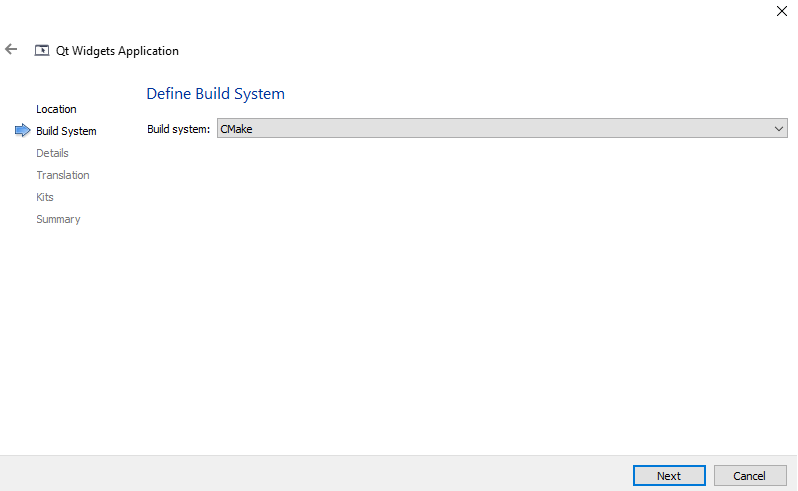Screen dimensions: 798x491
Task: Click the empty page area below the combo box
Action: tap(460, 300)
